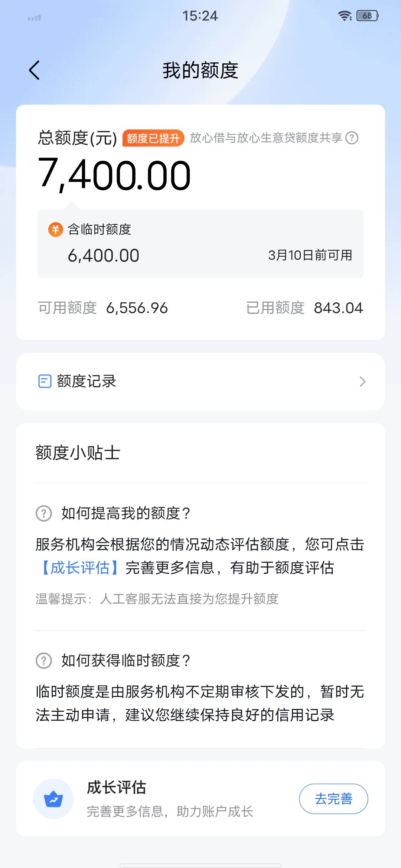Tap the 可用额度 6,556.96 value

click(137, 308)
